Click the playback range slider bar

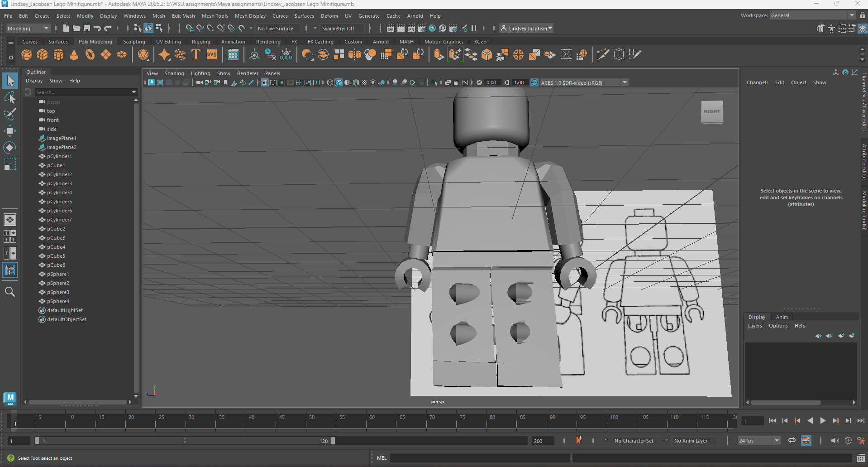tap(186, 441)
